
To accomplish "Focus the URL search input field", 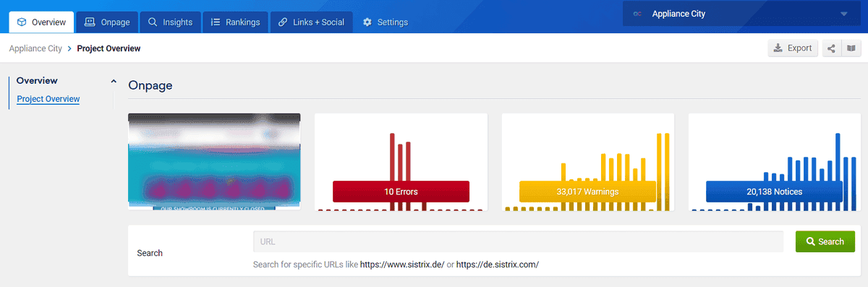I will coord(519,241).
